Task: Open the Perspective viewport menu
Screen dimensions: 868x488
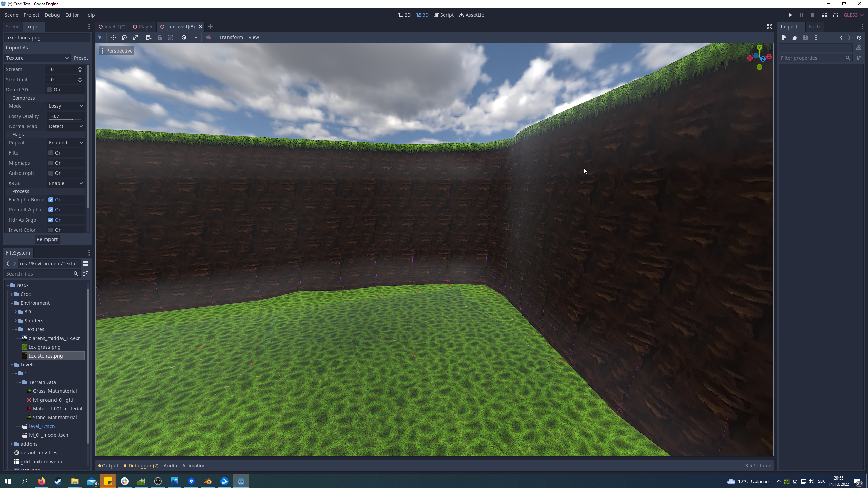Action: (117, 51)
